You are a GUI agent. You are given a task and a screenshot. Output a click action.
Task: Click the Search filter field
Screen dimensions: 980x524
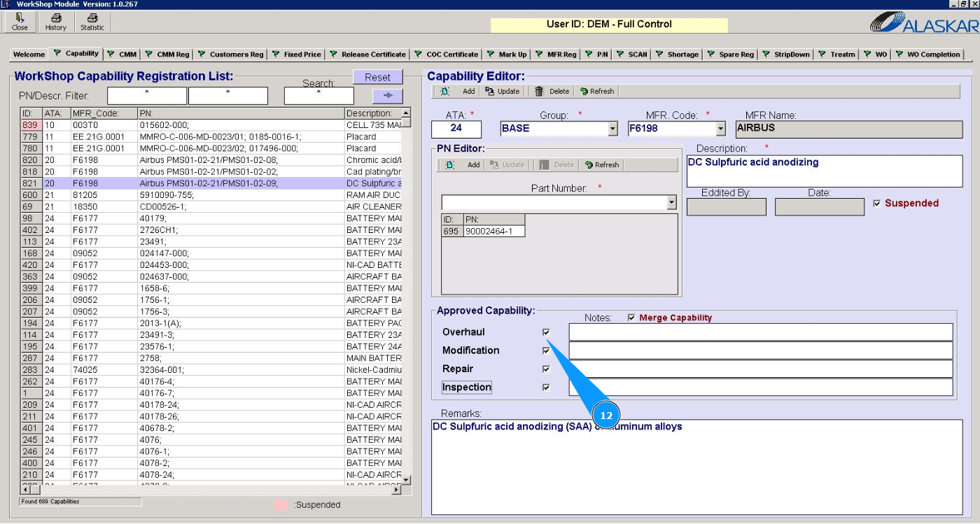318,96
